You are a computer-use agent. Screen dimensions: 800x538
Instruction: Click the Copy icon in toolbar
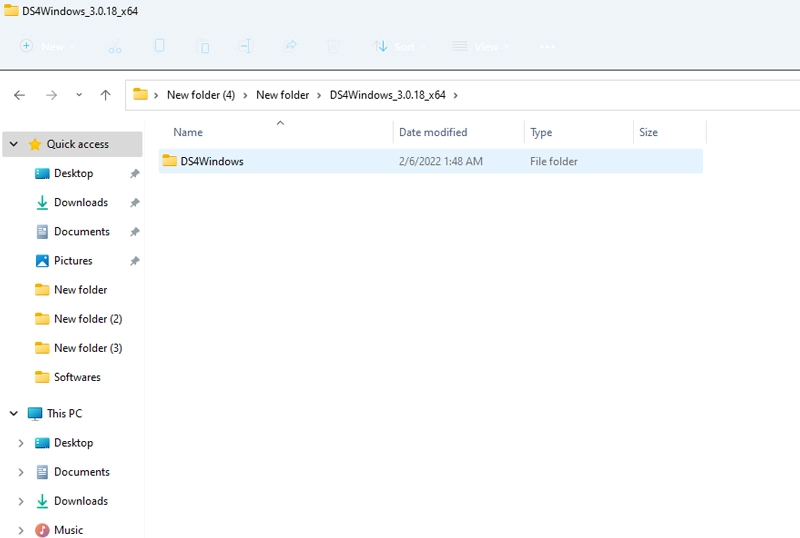(159, 46)
